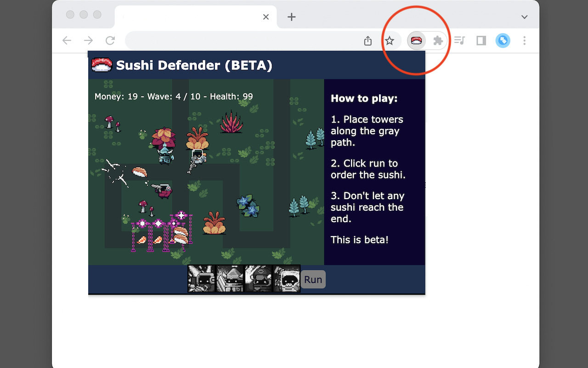Select the hooded robot tower portrait

pos(286,279)
